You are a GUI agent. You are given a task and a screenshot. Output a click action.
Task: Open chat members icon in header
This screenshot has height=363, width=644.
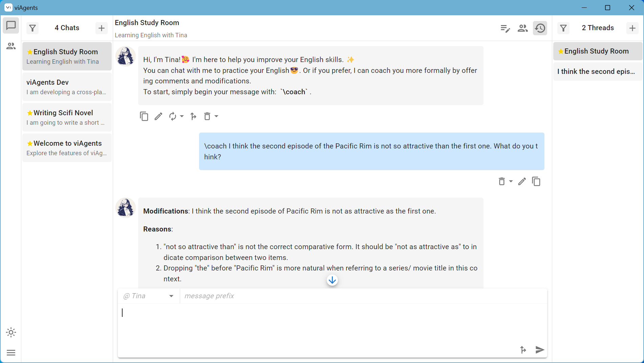522,28
